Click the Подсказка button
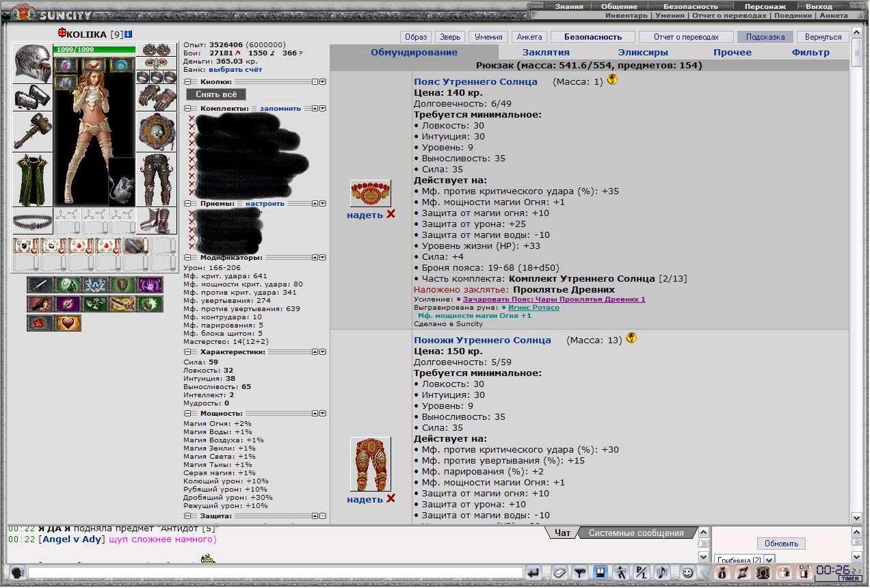The image size is (870, 588). (765, 37)
